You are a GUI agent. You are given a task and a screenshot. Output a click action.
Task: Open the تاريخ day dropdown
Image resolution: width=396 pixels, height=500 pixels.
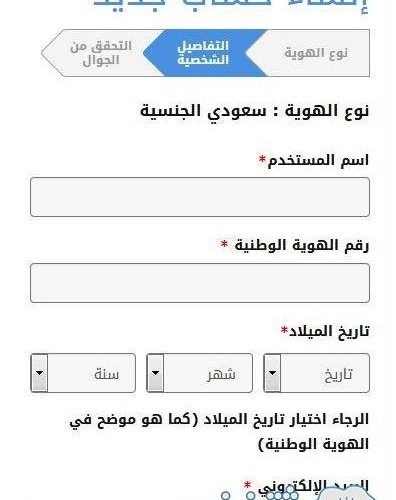pos(317,373)
